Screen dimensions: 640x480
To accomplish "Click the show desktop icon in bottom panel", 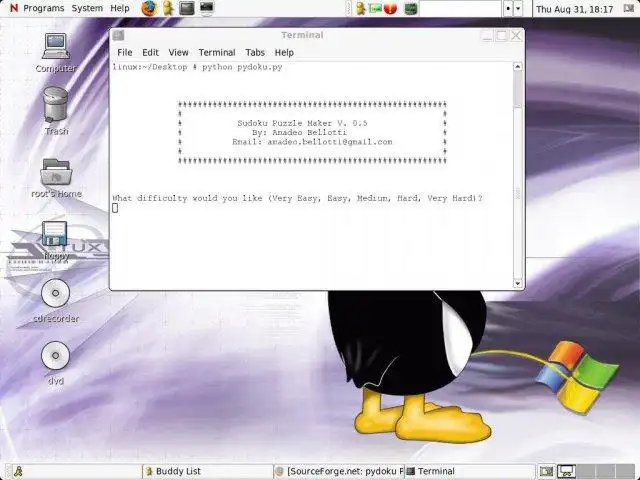I will point(546,471).
